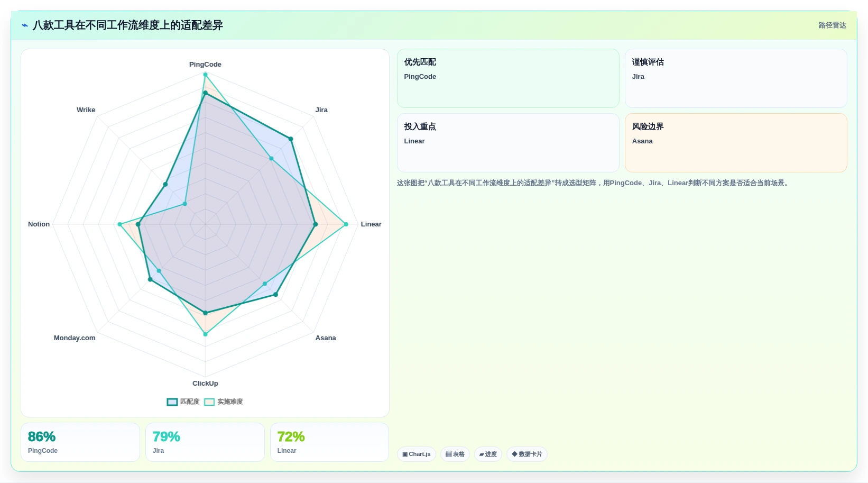Click the 72% Linear stat card
868x483 pixels.
click(329, 442)
